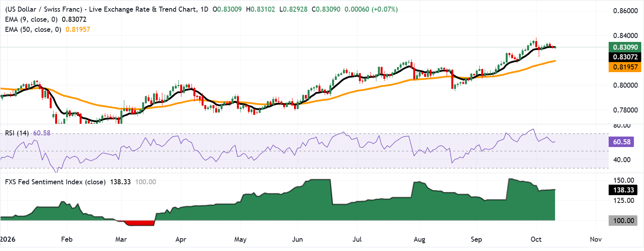Click the orange EMA 50 value 0.81957 in legend
The height and width of the screenshot is (251, 644).
click(x=78, y=29)
